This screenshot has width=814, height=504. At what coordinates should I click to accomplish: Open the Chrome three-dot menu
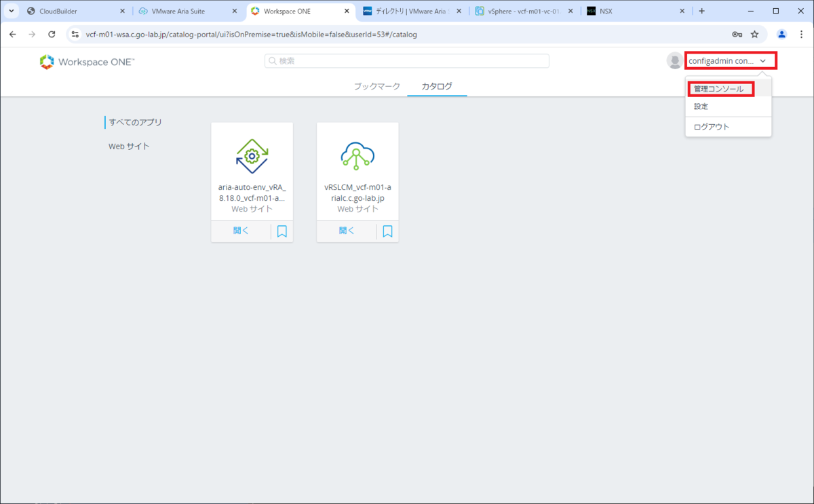tap(801, 34)
